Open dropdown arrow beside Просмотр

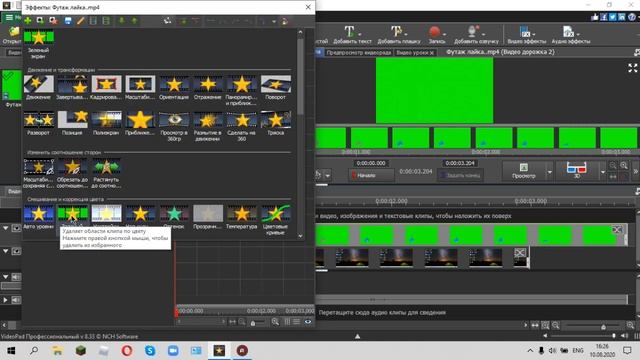click(549, 172)
